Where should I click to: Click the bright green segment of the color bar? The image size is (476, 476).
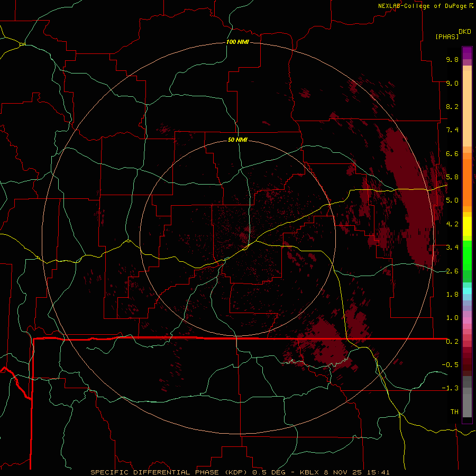tap(467, 255)
